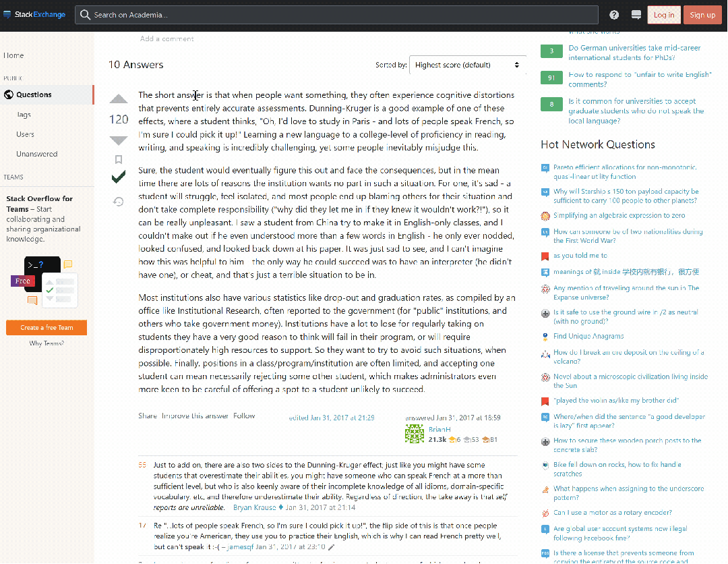Open 'a good developer is lazy' question
Viewport: 728px width, 564px height.
[x=629, y=421]
